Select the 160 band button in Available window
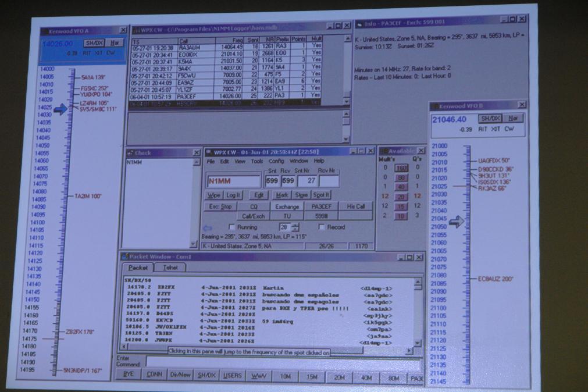This screenshot has height=392, width=588. (x=402, y=168)
